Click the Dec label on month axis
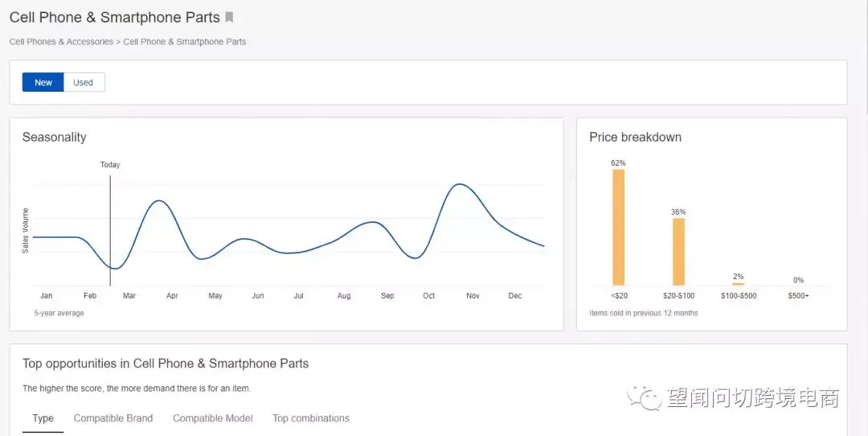 [x=515, y=296]
